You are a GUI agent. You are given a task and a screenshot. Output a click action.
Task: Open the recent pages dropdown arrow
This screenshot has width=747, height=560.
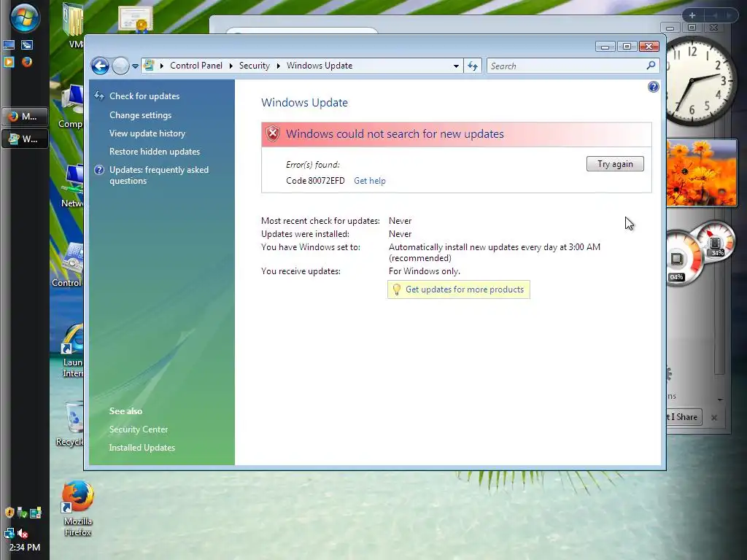pyautogui.click(x=135, y=66)
